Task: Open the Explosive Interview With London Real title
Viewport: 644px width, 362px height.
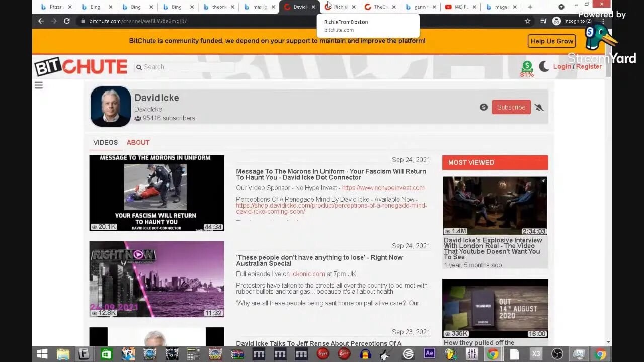Action: point(493,249)
